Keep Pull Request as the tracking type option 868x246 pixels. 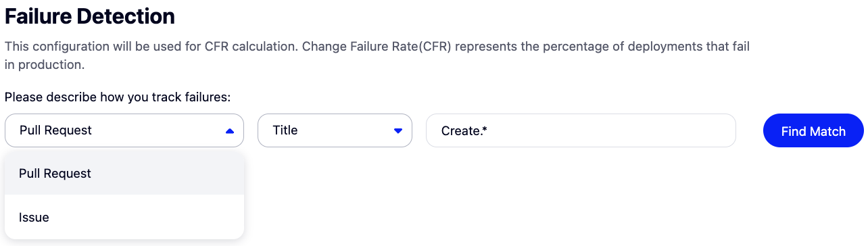(124, 174)
